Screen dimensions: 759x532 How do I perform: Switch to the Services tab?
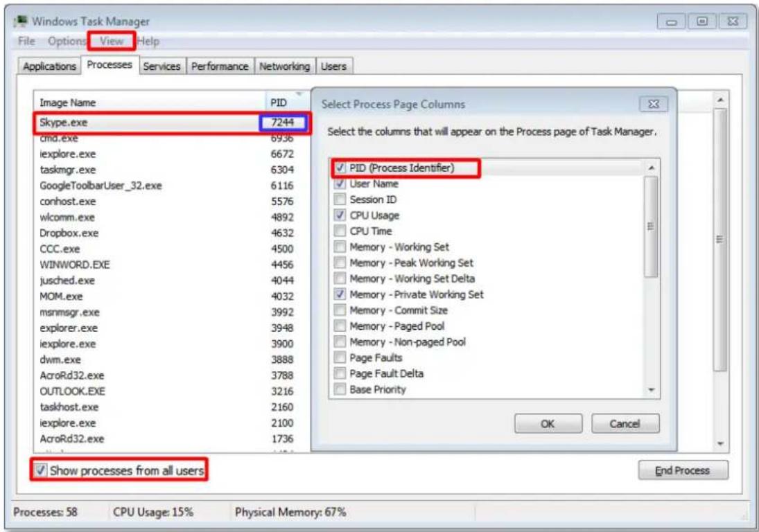162,66
